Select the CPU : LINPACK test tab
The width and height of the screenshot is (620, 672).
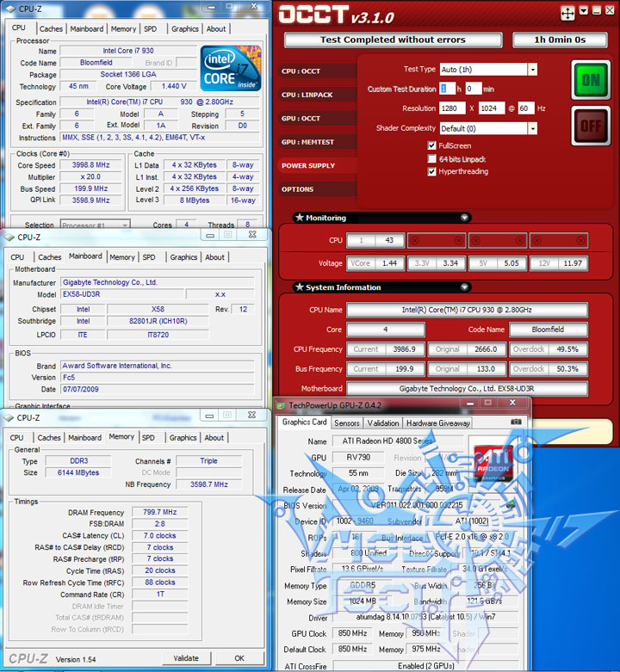coord(317,95)
